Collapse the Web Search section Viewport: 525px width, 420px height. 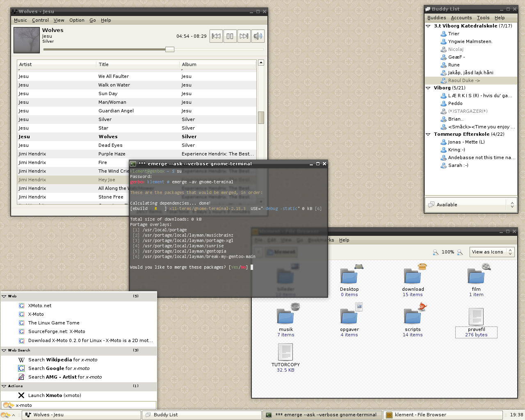[x=4, y=350]
